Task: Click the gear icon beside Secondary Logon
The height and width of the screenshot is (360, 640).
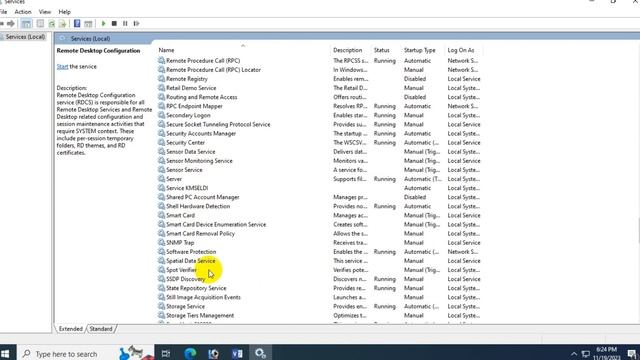Action: pos(161,115)
